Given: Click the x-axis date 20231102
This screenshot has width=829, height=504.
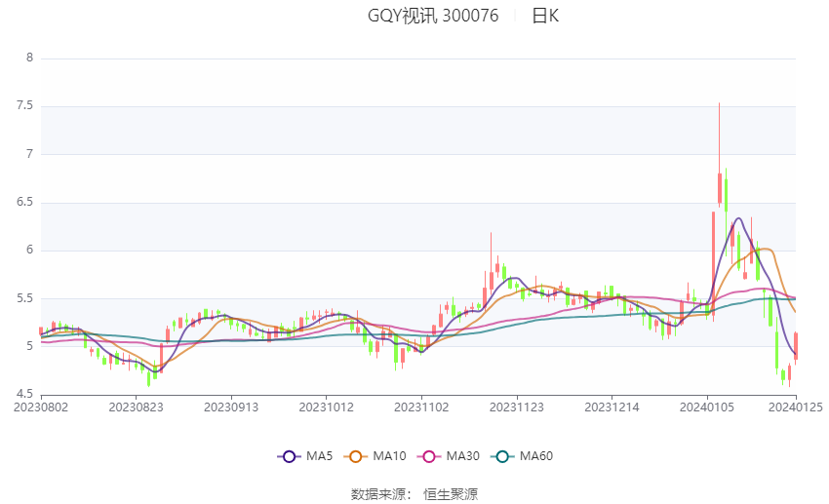Looking at the screenshot, I should tap(421, 407).
